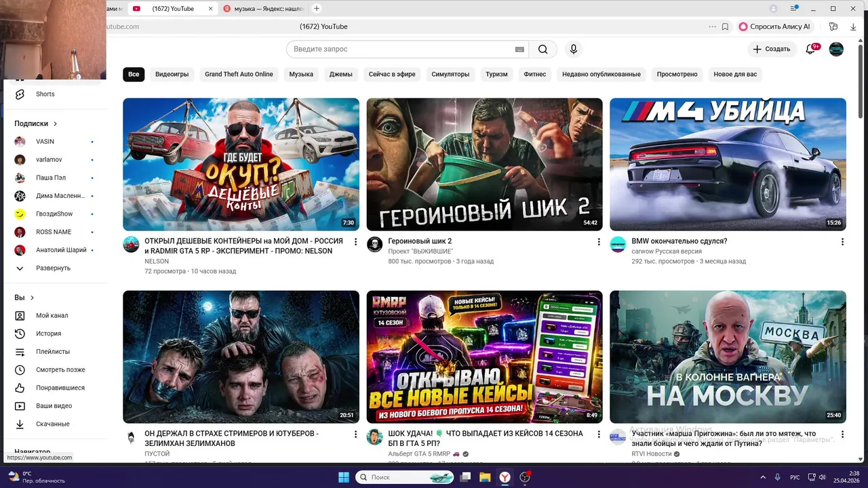Open carwow channel avatar
Screen dimensions: 868x488
click(x=618, y=245)
